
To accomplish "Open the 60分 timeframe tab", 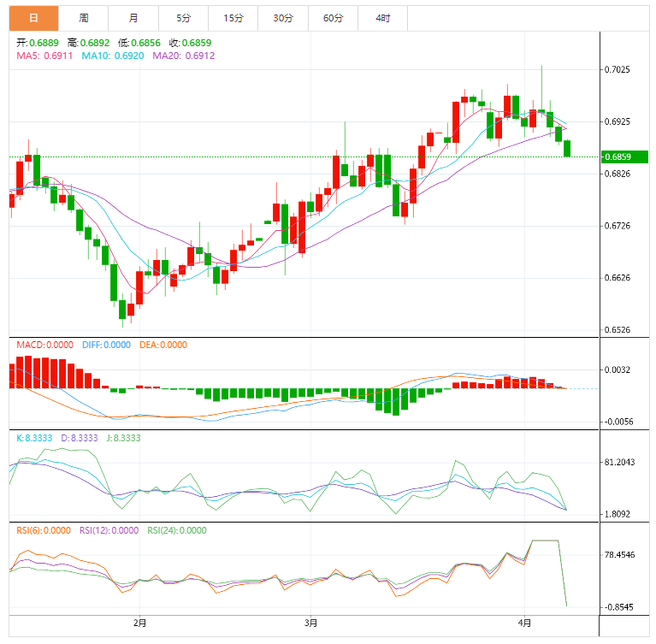I will pos(333,18).
